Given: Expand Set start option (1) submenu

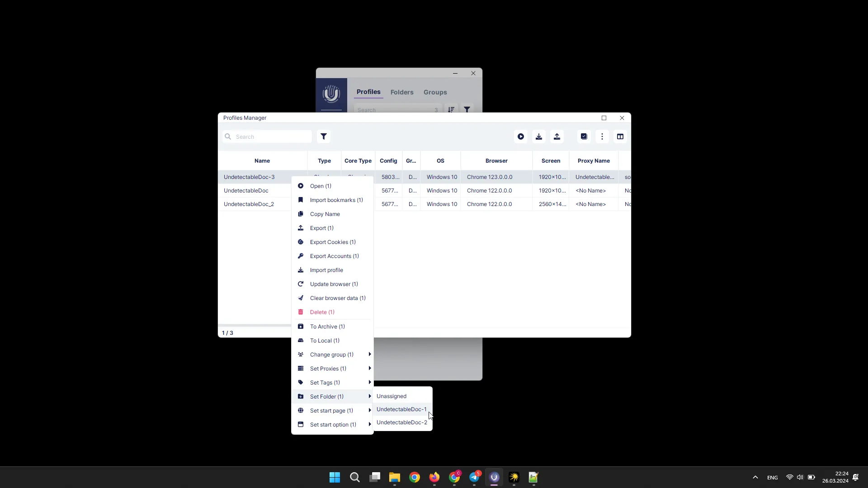Looking at the screenshot, I should (x=370, y=424).
